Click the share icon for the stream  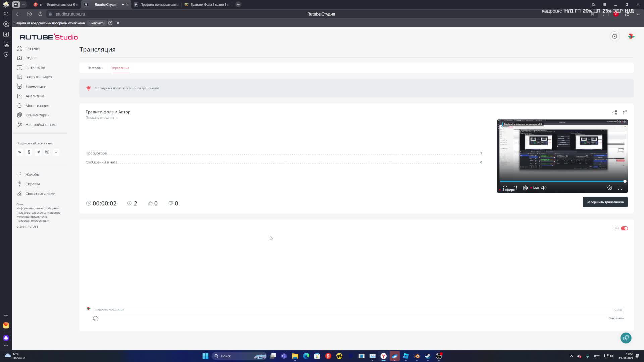614,112
